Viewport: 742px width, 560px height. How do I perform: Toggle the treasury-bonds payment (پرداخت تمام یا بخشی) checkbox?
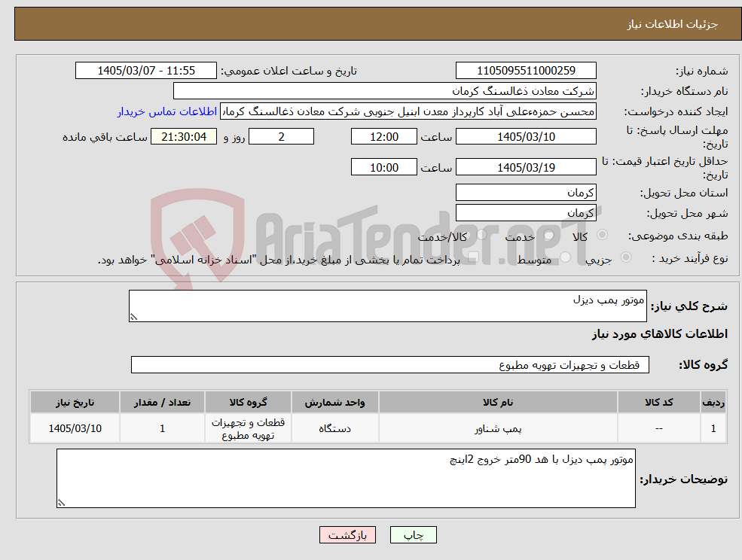pyautogui.click(x=473, y=257)
